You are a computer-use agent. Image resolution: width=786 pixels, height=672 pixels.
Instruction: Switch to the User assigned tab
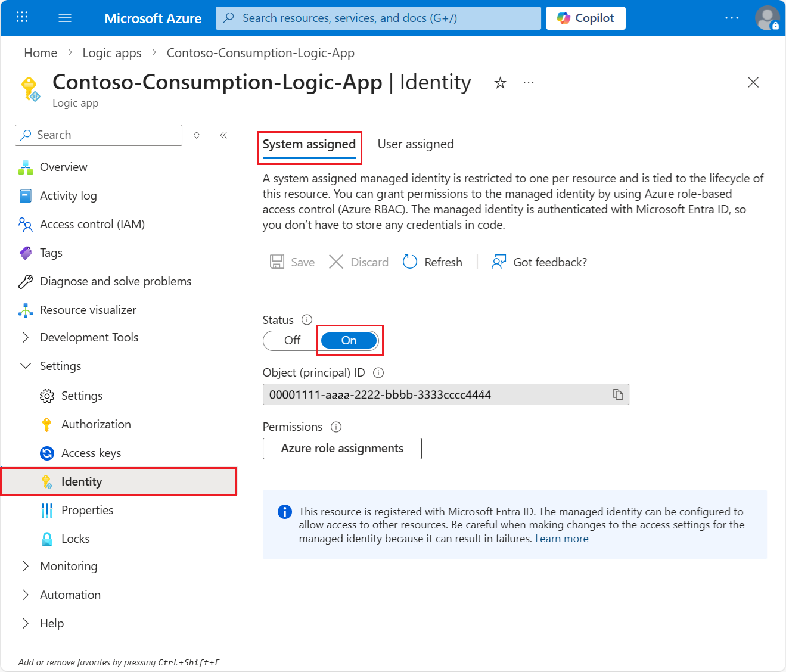point(415,144)
